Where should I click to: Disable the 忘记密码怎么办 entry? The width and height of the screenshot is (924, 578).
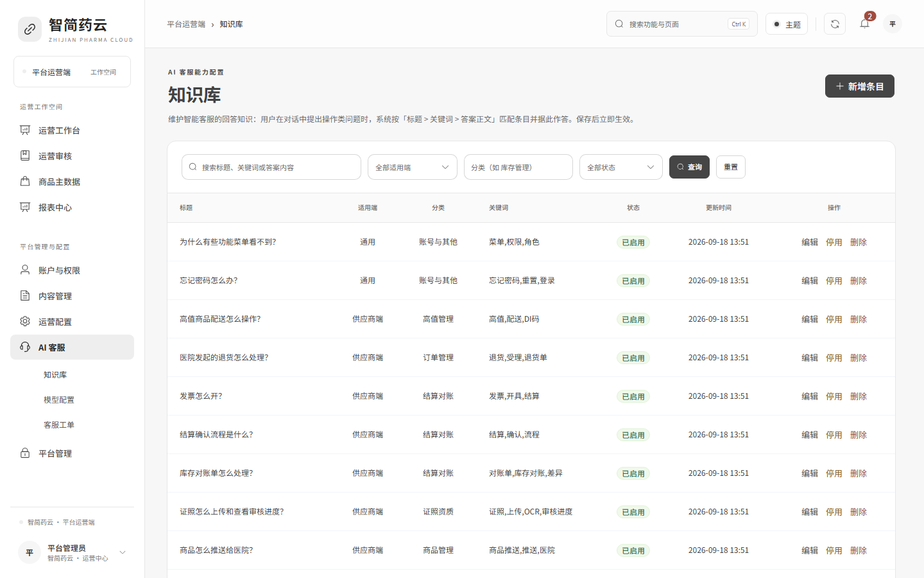tap(834, 281)
